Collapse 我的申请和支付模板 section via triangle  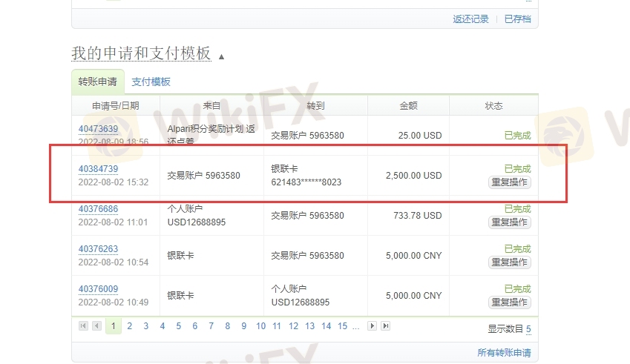(221, 56)
